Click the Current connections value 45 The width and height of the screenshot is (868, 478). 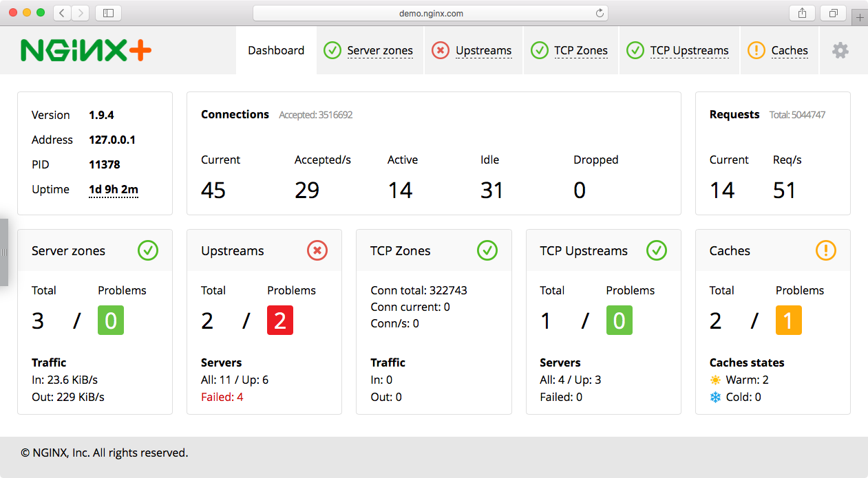213,190
